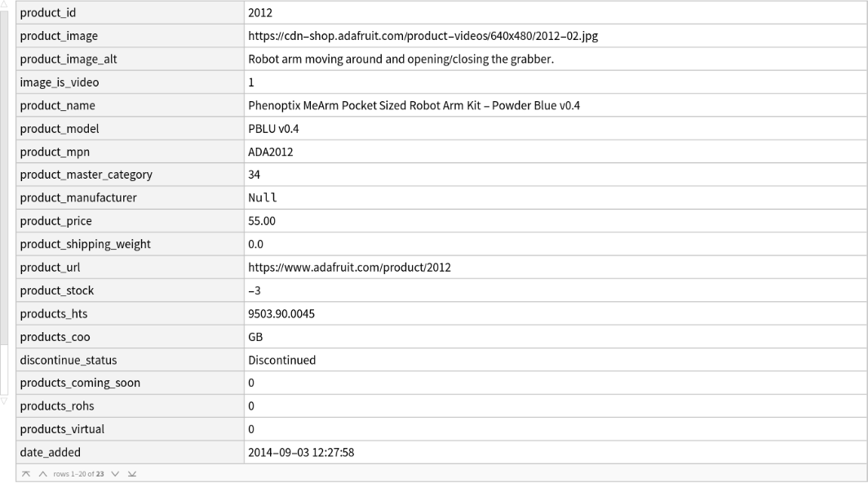The height and width of the screenshot is (483, 868).
Task: Select the products_hts key cell
Action: [54, 314]
